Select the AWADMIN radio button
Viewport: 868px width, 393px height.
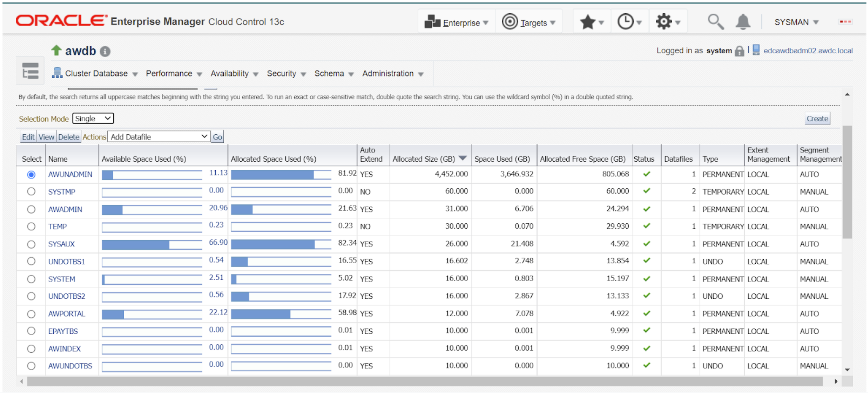coord(31,209)
